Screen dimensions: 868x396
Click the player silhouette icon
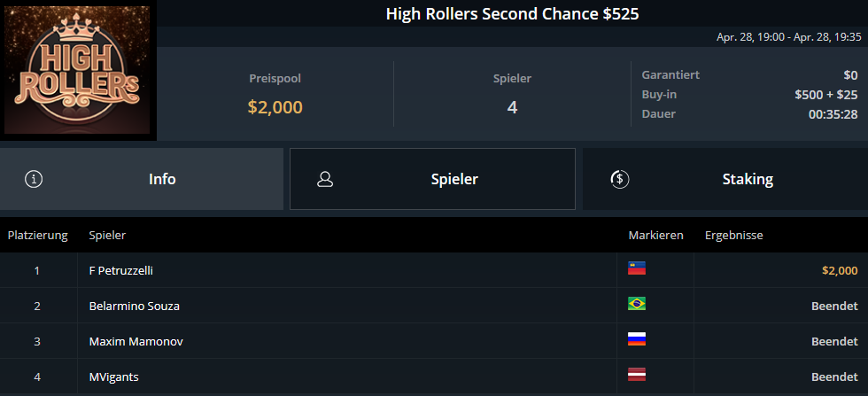pos(325,179)
